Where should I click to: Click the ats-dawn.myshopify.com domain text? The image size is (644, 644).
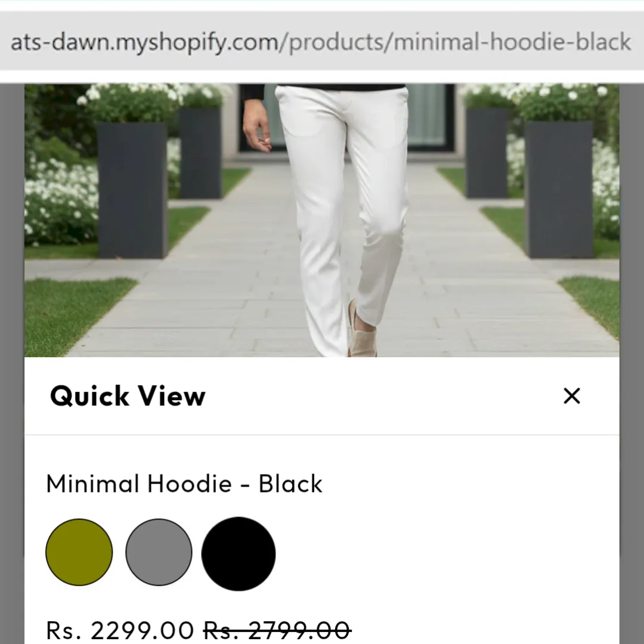[x=144, y=42]
